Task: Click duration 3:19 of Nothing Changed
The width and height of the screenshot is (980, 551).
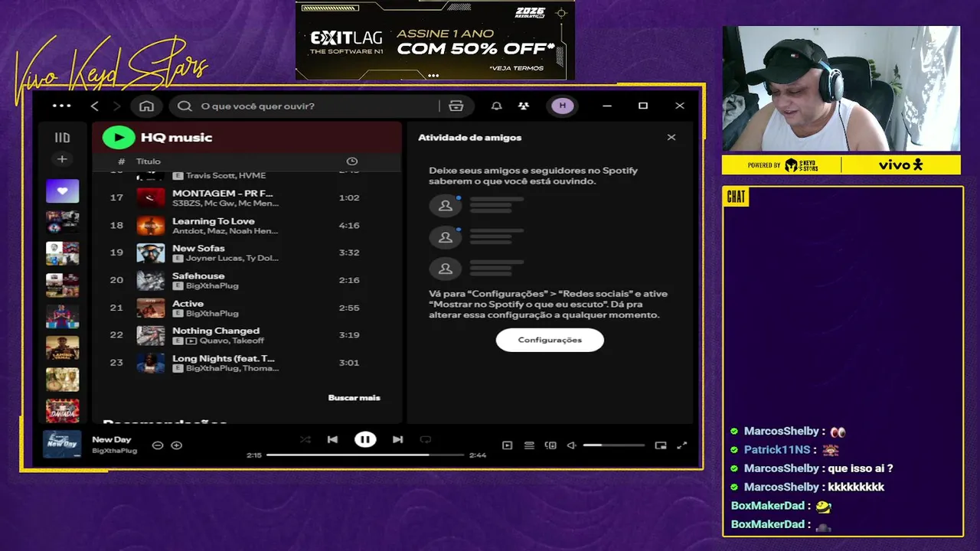Action: pyautogui.click(x=349, y=335)
